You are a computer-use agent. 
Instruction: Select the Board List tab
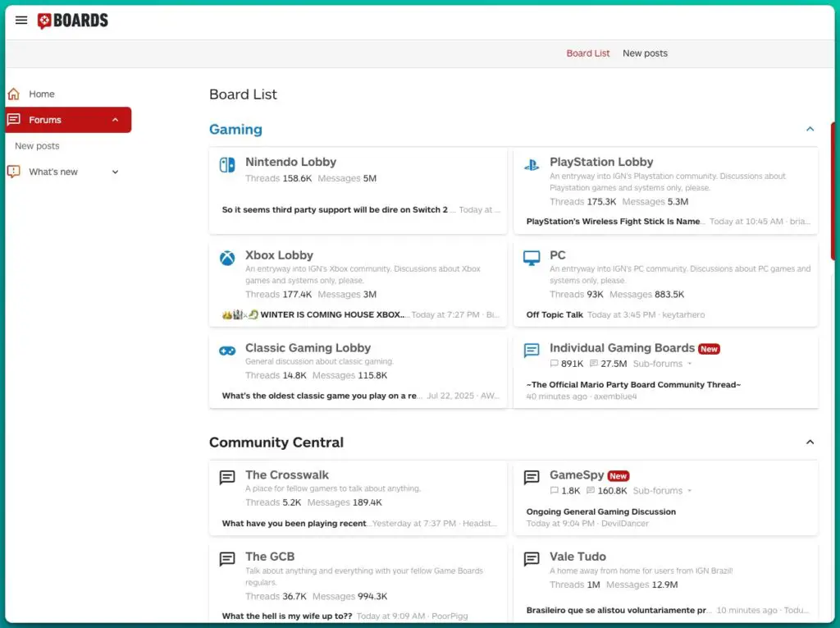coord(588,53)
